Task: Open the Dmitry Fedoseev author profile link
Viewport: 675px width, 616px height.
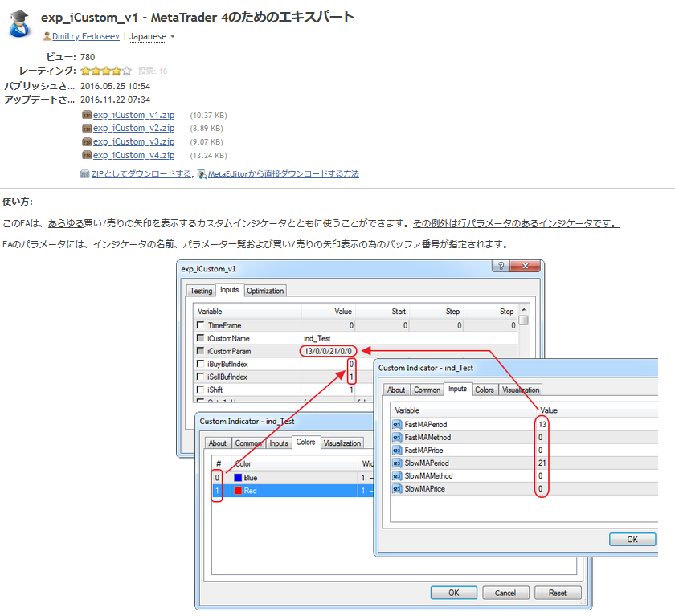Action: [x=86, y=37]
